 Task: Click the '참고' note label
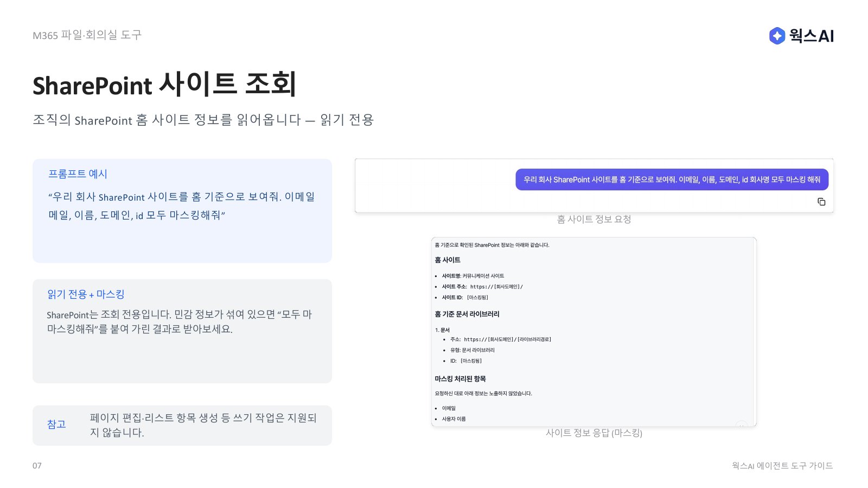click(x=56, y=425)
